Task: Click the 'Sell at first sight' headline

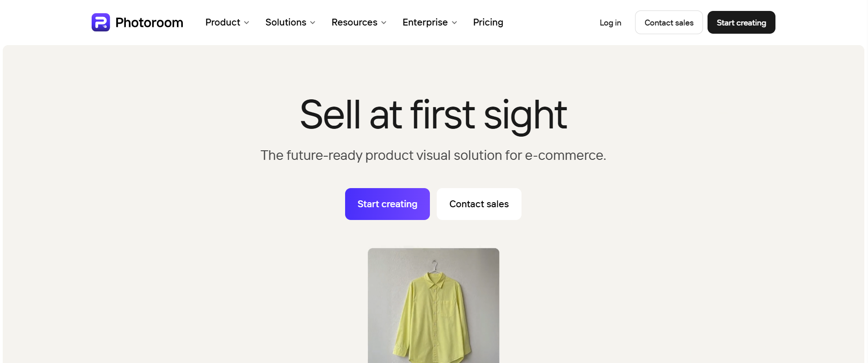Action: tap(434, 115)
